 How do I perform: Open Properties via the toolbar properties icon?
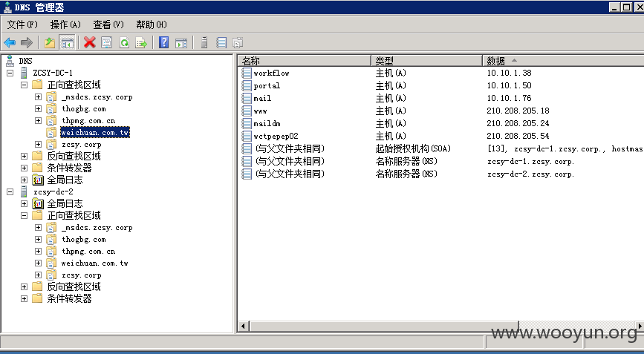pyautogui.click(x=107, y=42)
